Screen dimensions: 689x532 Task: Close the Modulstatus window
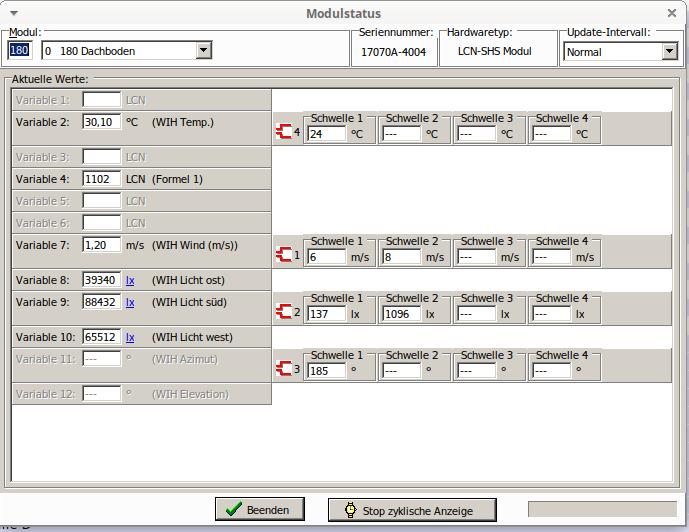[672, 13]
